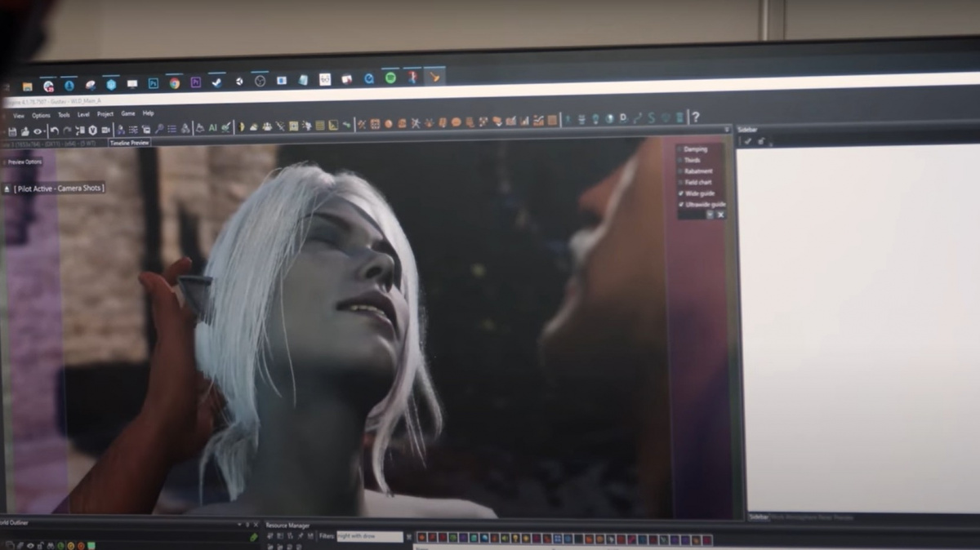The height and width of the screenshot is (550, 980).
Task: Uncheck the Ultrawide guide option
Action: [x=680, y=204]
